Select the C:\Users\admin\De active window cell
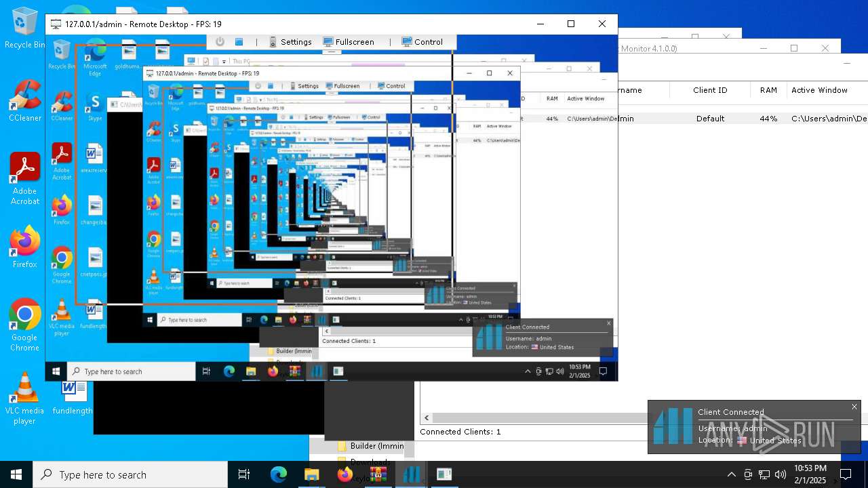The width and height of the screenshot is (868, 488). [829, 119]
